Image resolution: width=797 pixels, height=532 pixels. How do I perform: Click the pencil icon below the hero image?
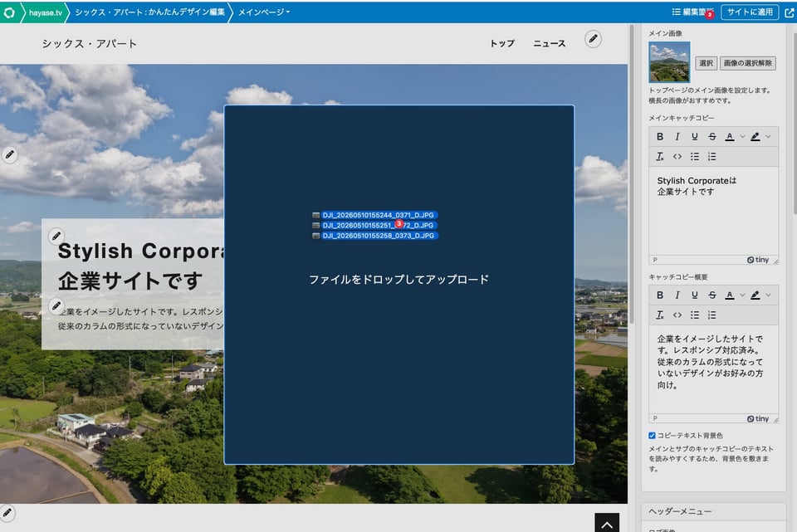point(7,512)
